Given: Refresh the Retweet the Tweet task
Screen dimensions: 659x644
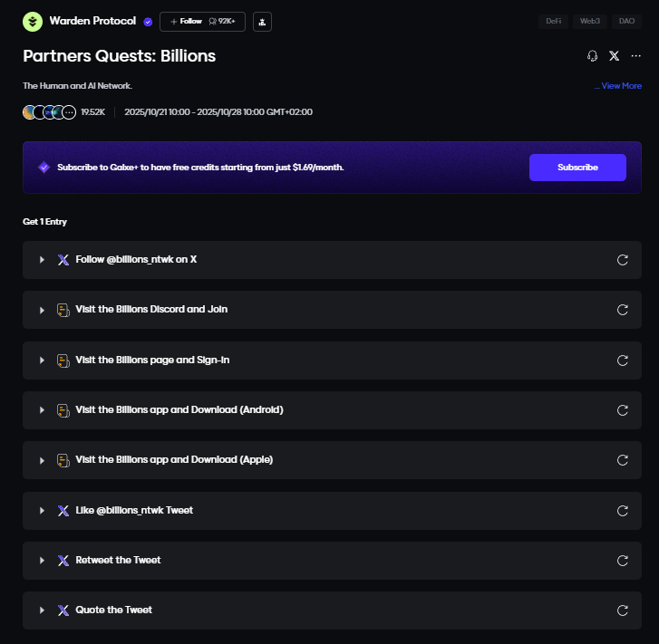Looking at the screenshot, I should [x=623, y=561].
